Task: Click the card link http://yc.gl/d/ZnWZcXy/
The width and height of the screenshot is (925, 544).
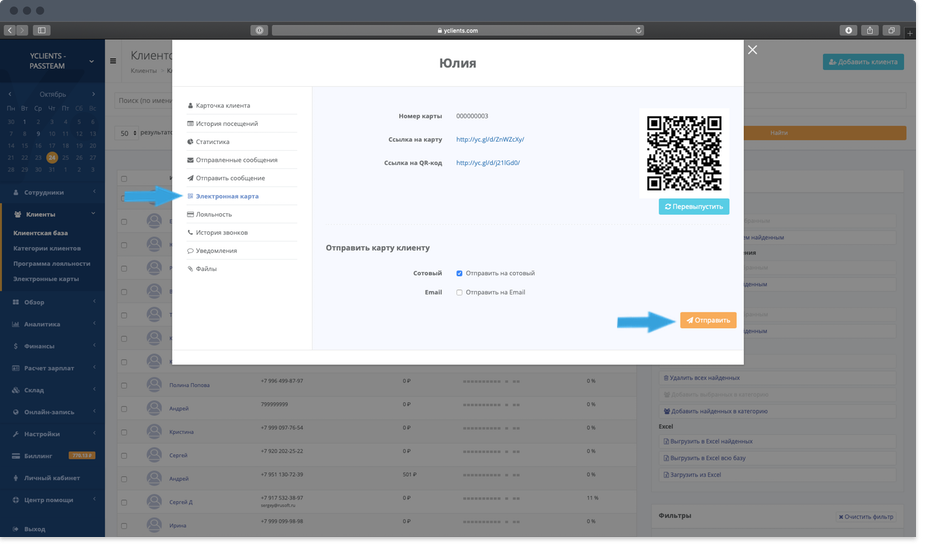Action: [x=490, y=140]
